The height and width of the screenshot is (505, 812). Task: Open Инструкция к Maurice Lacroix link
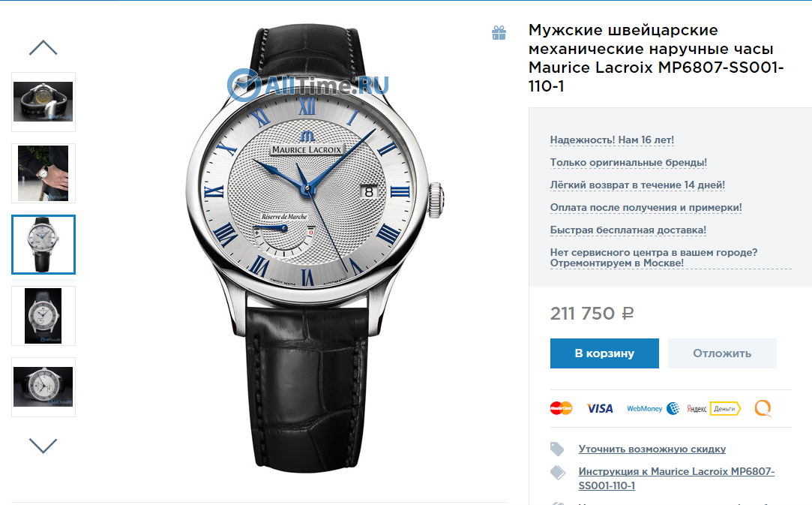(676, 479)
